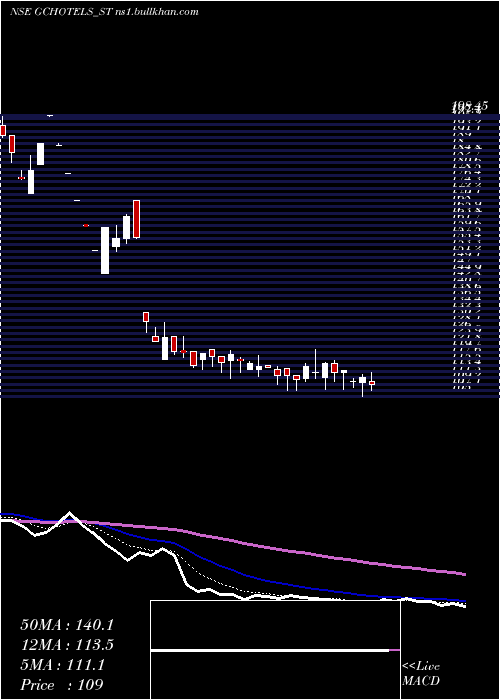Viewport: 500px width, 700px height.
Task: Click the tall red candlestick just before the gap down
Action: (x=137, y=219)
